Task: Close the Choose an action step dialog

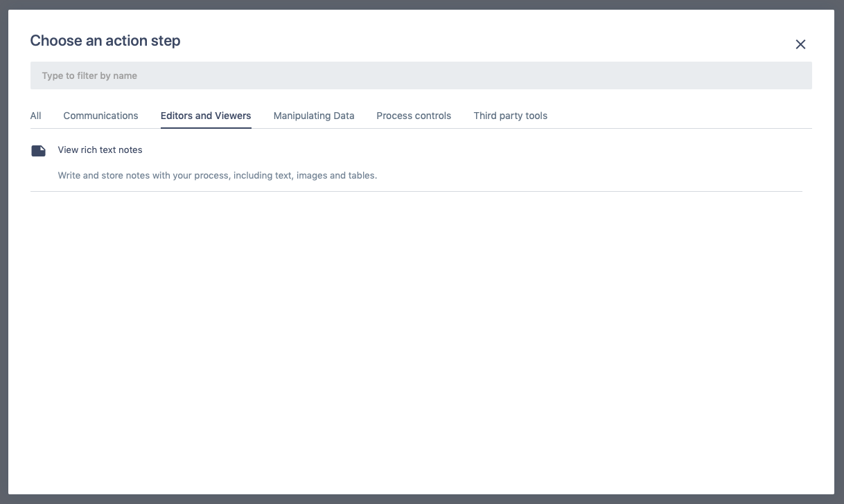Action: pos(800,44)
